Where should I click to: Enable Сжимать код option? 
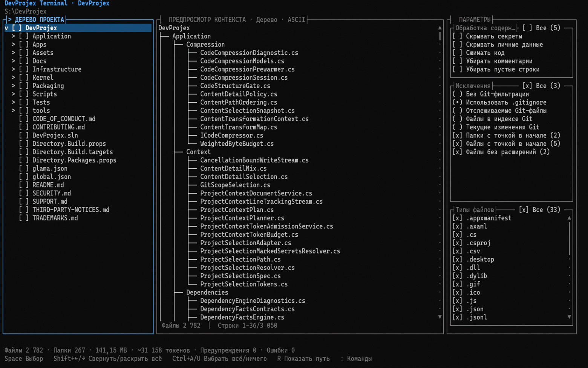(x=457, y=53)
